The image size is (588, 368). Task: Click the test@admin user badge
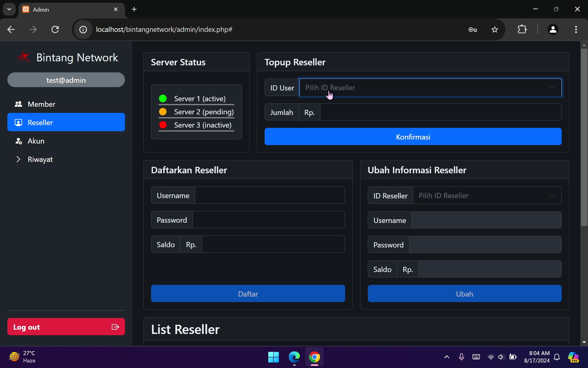point(66,80)
